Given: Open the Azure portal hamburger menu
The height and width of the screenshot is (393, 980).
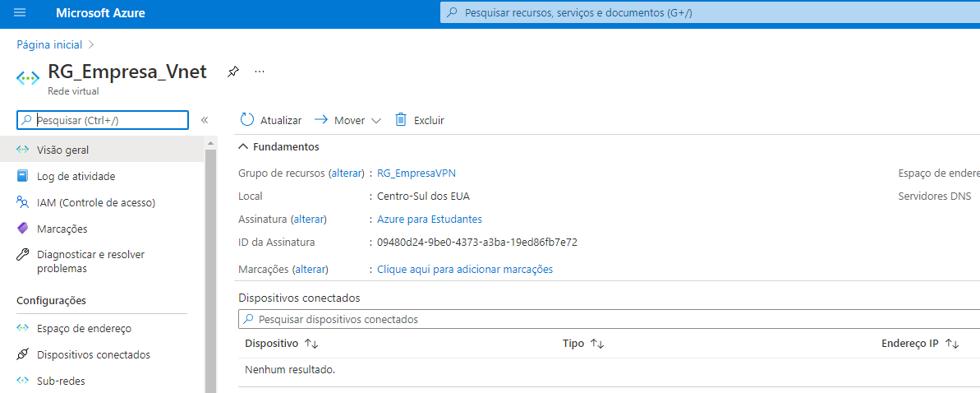Looking at the screenshot, I should (20, 13).
